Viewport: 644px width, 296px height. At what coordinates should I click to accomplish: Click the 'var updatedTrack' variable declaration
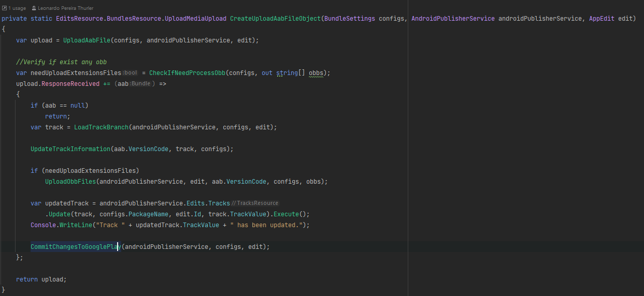(60, 203)
